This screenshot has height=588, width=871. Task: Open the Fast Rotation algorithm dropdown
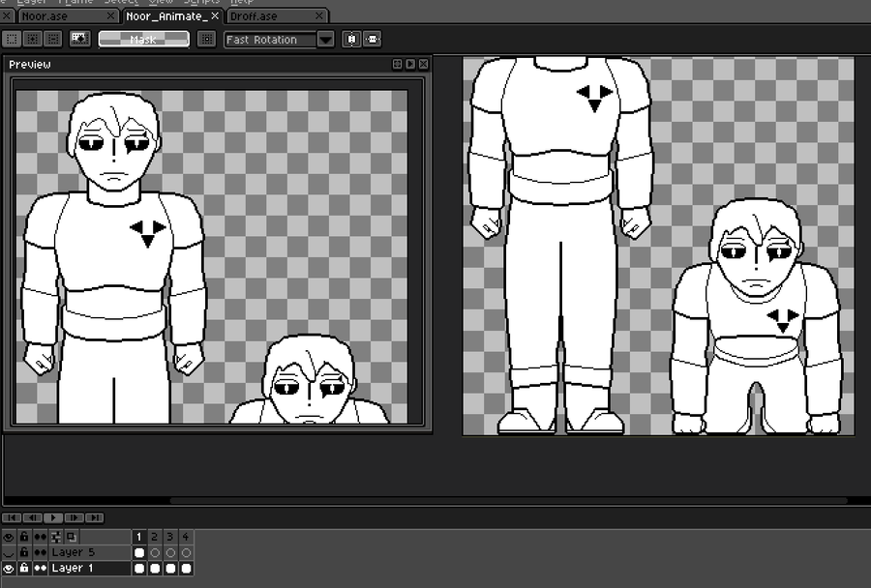click(x=280, y=40)
